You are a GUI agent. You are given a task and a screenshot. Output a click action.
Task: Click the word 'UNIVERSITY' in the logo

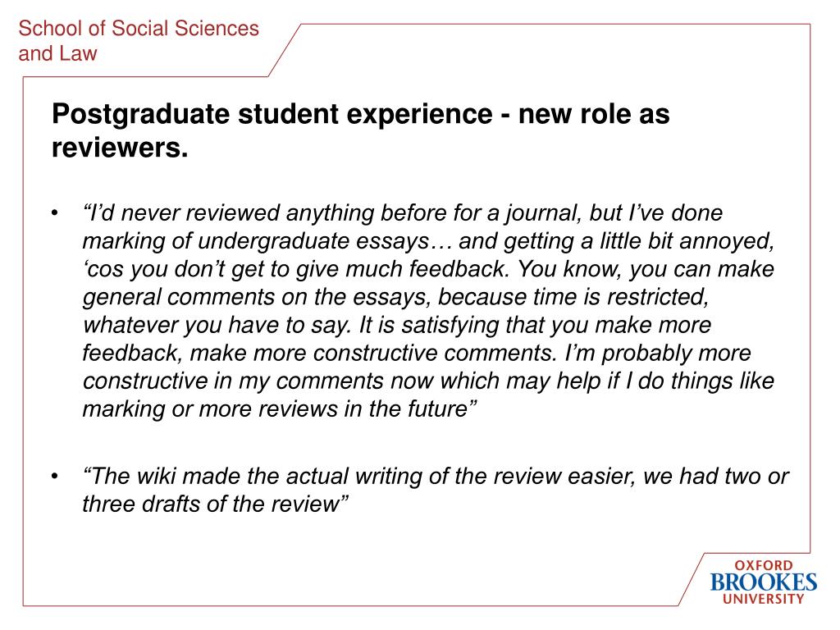764,599
